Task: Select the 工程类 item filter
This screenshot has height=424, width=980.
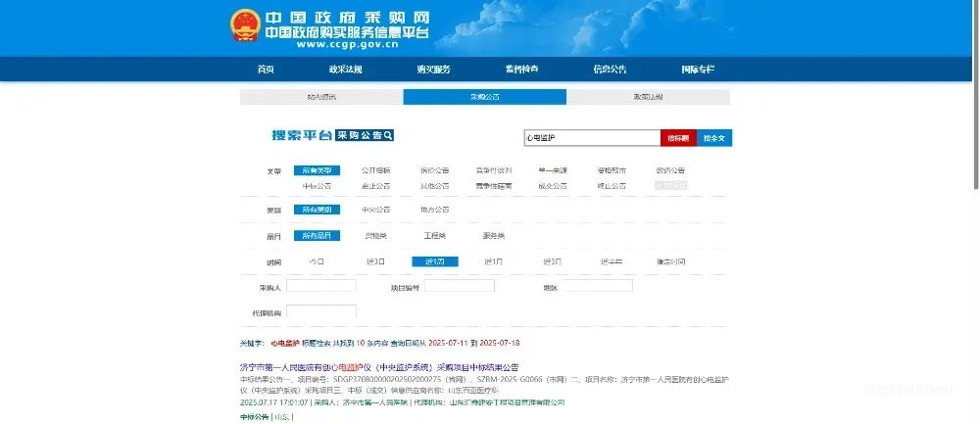Action: [434, 236]
